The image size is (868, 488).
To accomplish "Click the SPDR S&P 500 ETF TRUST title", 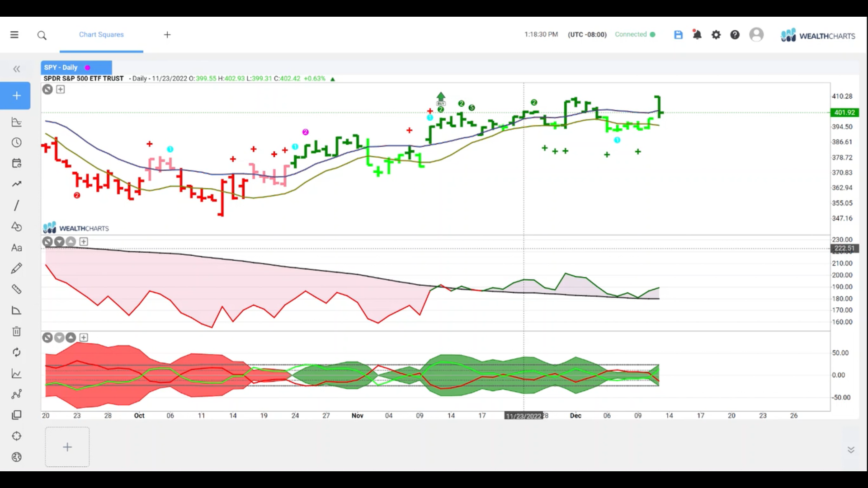I will [x=84, y=79].
